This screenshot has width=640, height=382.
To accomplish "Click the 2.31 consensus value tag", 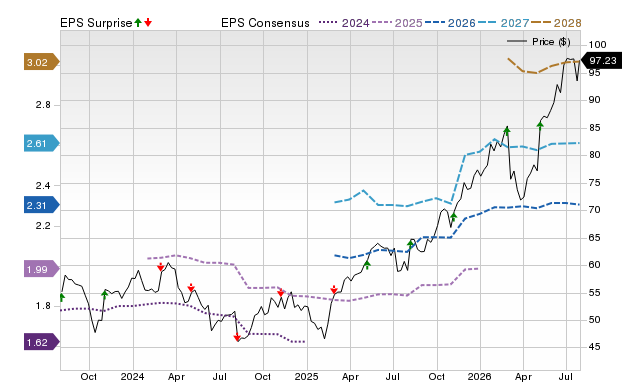I will [42, 205].
